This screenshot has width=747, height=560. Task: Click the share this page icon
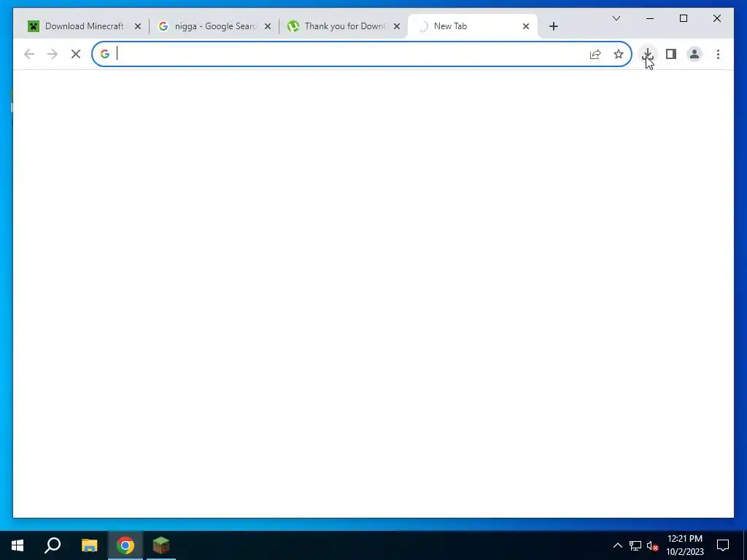coord(595,54)
